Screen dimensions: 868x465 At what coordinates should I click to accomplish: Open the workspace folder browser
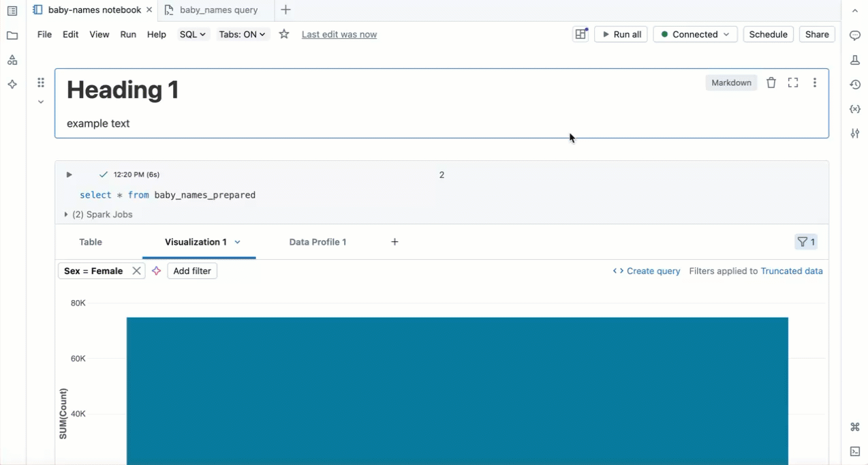[x=12, y=35]
